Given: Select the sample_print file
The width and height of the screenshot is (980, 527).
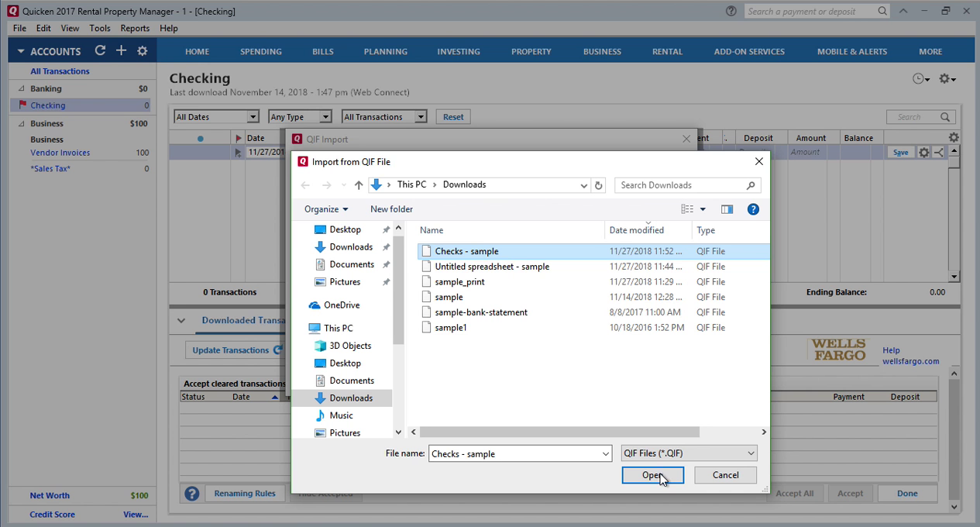Looking at the screenshot, I should click(x=459, y=282).
